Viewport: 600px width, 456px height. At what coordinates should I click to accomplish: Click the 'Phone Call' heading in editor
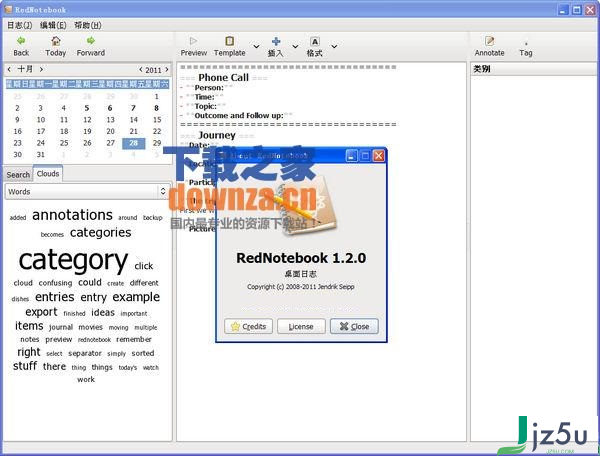223,78
